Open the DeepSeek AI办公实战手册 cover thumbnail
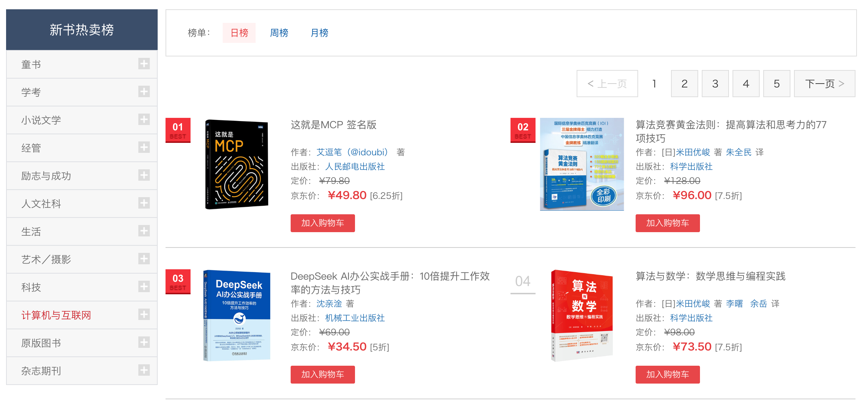This screenshot has width=868, height=410. [x=237, y=316]
